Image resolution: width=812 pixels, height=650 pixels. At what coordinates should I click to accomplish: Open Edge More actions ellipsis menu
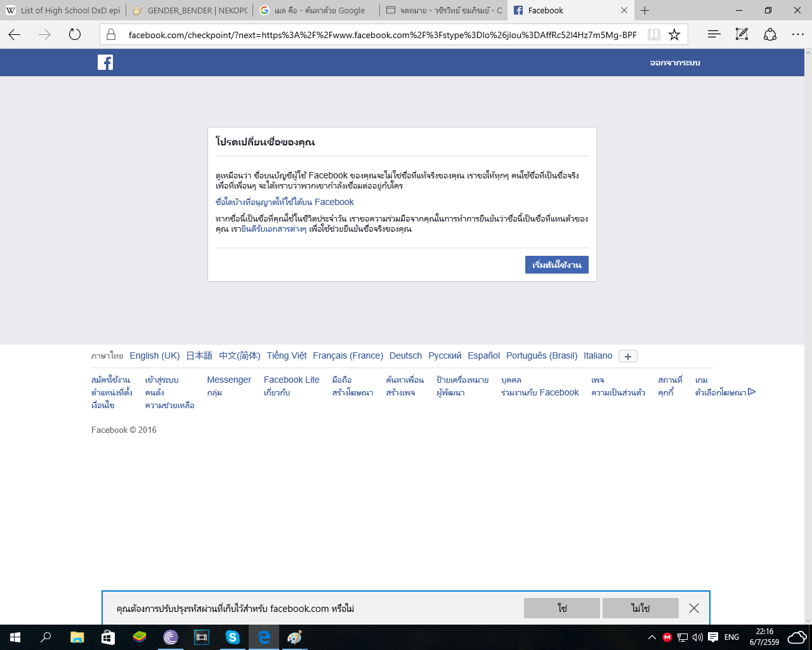click(798, 34)
